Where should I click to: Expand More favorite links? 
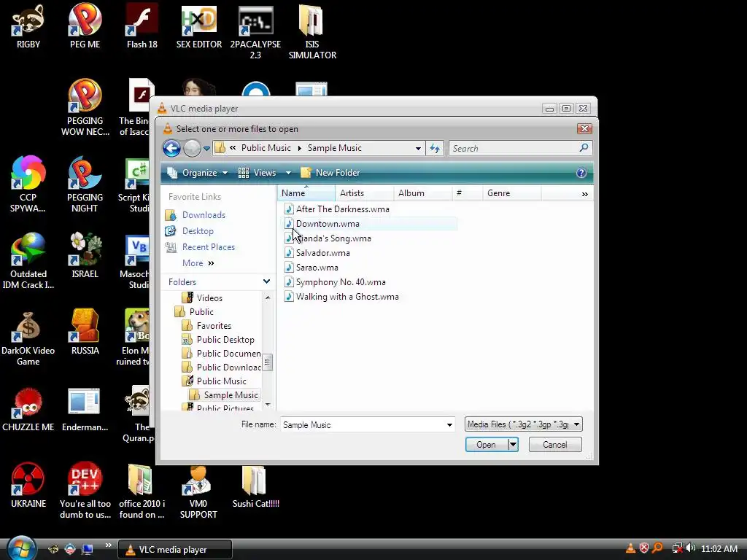click(198, 263)
